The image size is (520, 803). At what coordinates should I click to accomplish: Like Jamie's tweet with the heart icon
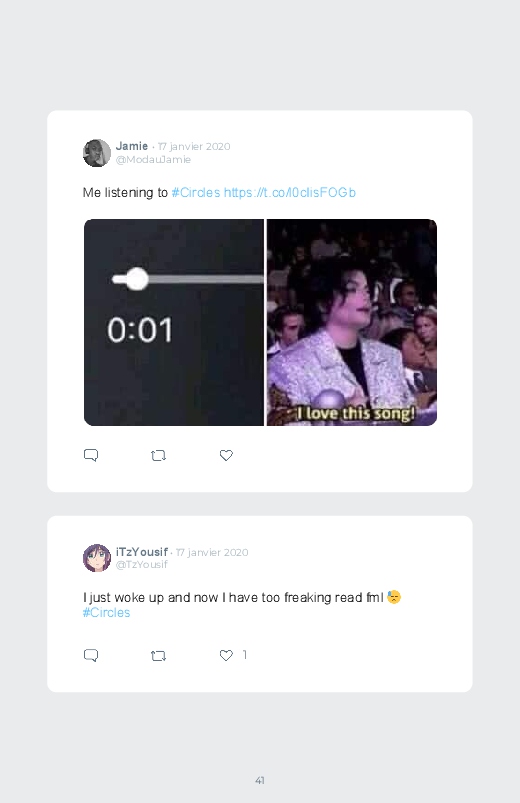tap(226, 455)
